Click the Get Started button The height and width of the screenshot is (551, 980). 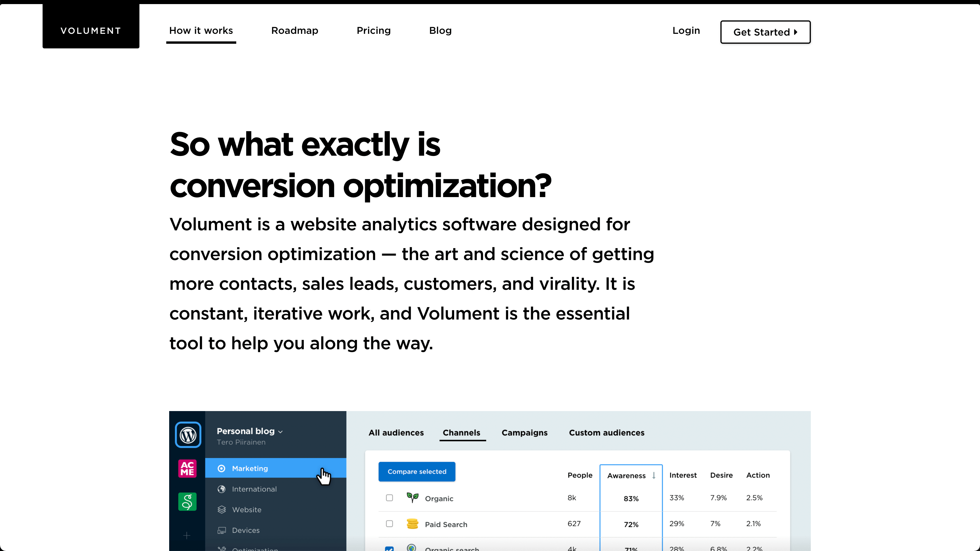click(765, 32)
